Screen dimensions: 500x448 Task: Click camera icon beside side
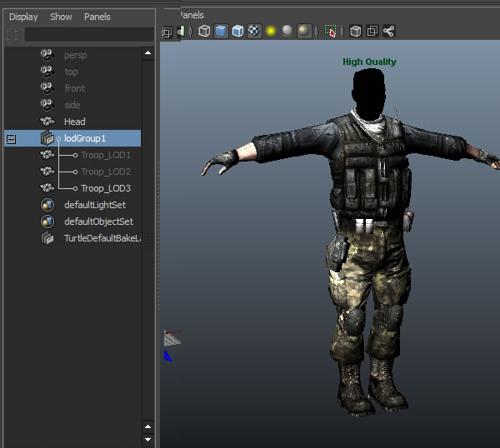point(47,105)
